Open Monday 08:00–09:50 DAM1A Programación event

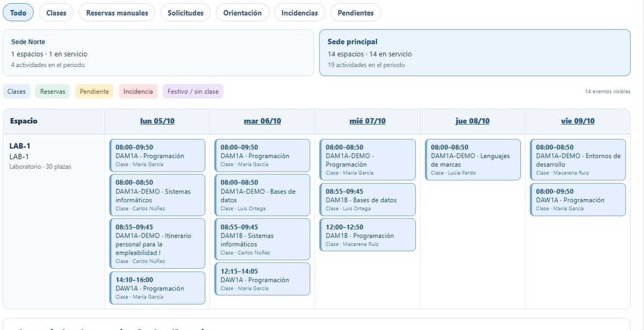pos(157,156)
